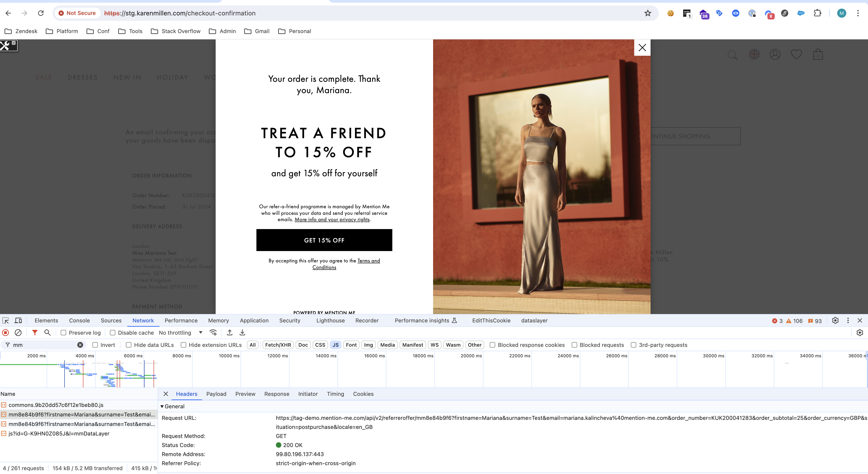Image resolution: width=868 pixels, height=474 pixels.
Task: Export HAR file with download icon
Action: tap(242, 332)
